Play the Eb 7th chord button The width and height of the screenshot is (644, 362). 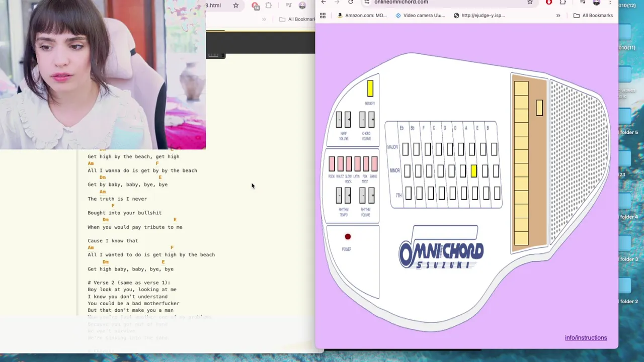coord(409,194)
